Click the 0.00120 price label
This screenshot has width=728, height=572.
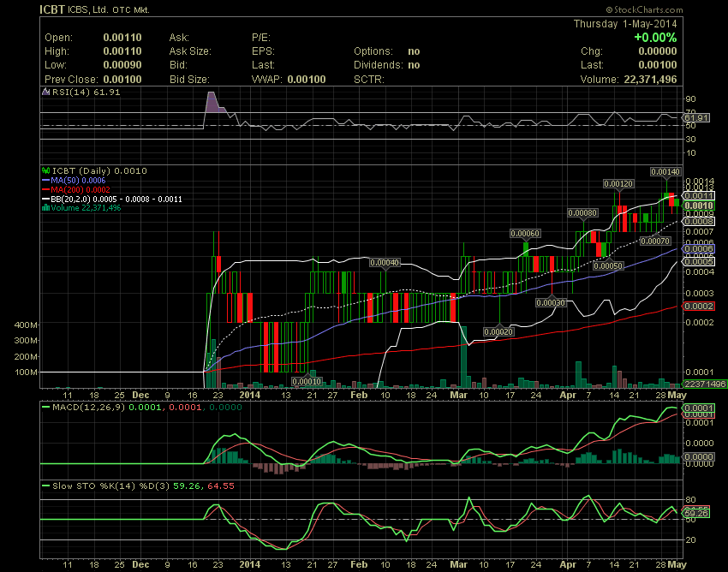(618, 184)
